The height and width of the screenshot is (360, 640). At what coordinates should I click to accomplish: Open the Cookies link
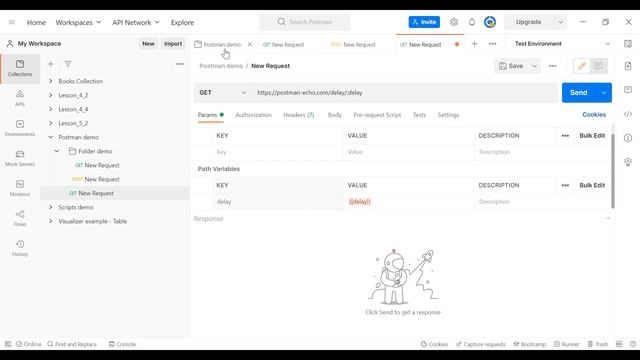tap(594, 115)
